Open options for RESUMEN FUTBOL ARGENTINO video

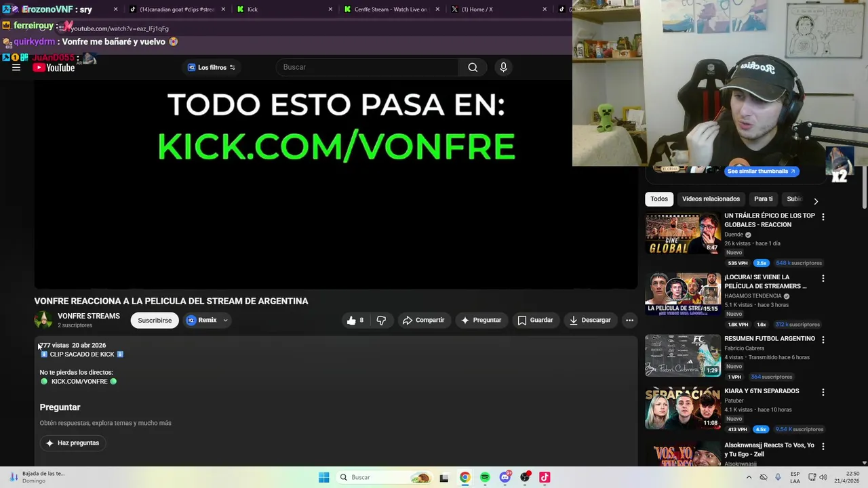coord(823,340)
